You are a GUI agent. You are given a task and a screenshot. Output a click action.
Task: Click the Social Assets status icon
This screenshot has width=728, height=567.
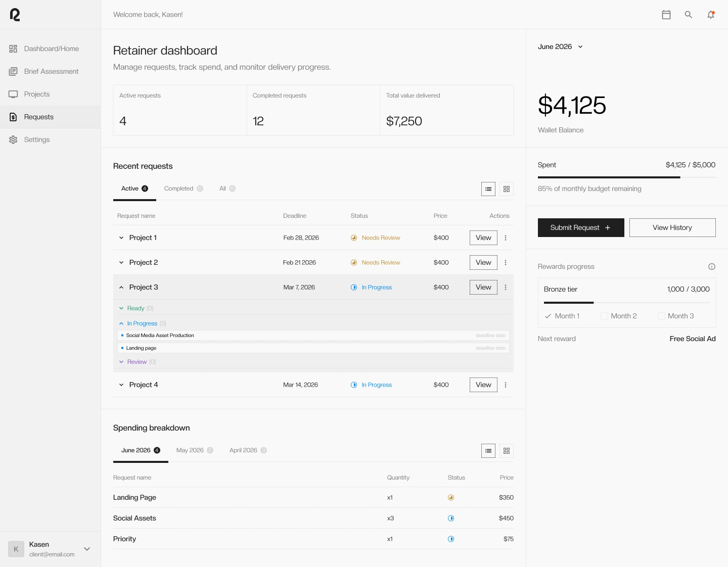pos(451,518)
